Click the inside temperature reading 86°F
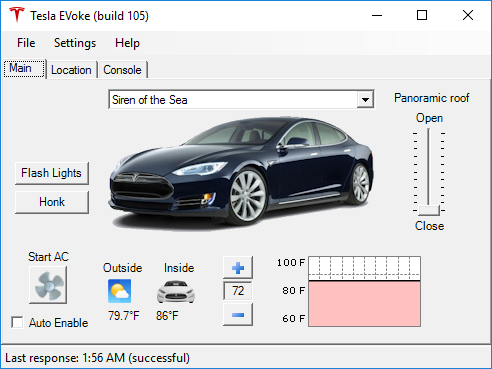 tap(167, 315)
